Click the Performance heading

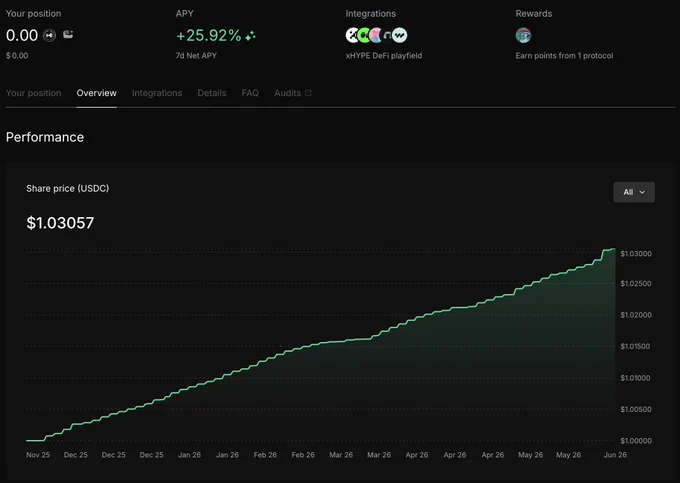pos(45,137)
